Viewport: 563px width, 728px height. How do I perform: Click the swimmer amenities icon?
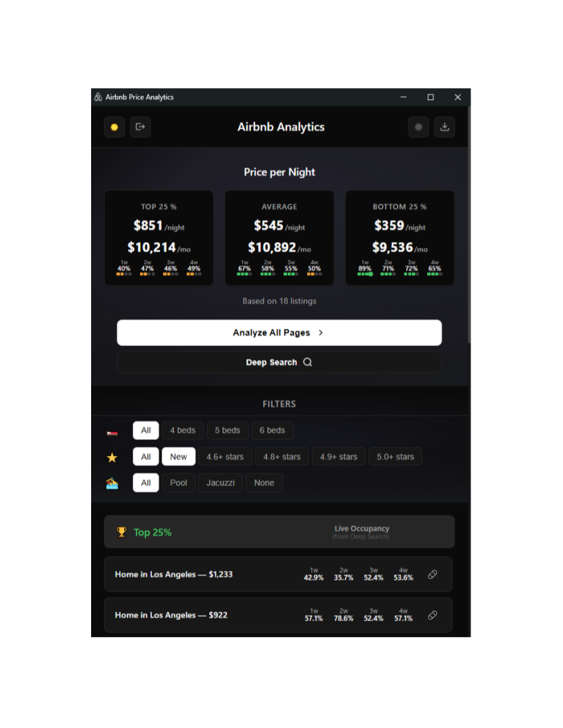click(112, 483)
